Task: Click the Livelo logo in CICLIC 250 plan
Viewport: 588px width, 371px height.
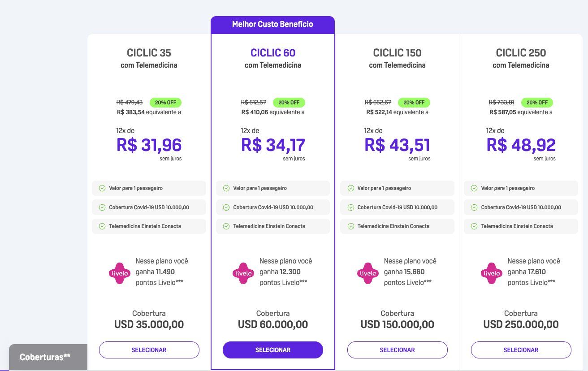Action: coord(492,273)
